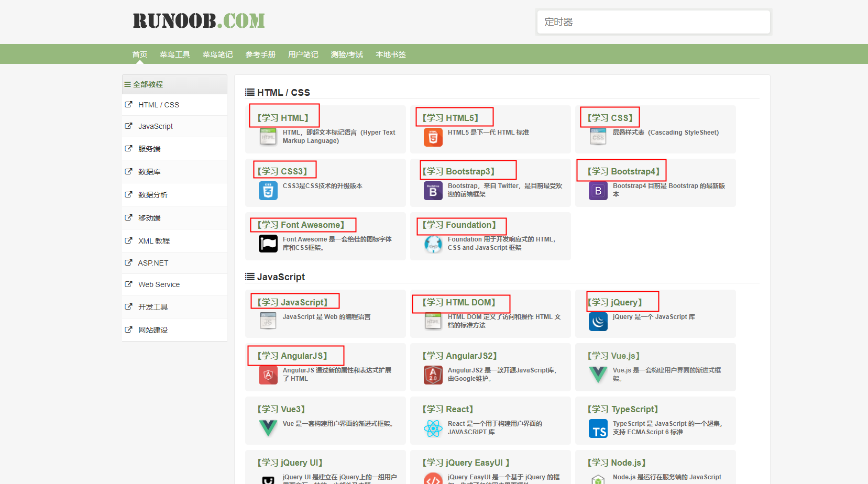This screenshot has width=868, height=484.
Task: Click the AngularJS red shield icon
Action: (x=268, y=375)
